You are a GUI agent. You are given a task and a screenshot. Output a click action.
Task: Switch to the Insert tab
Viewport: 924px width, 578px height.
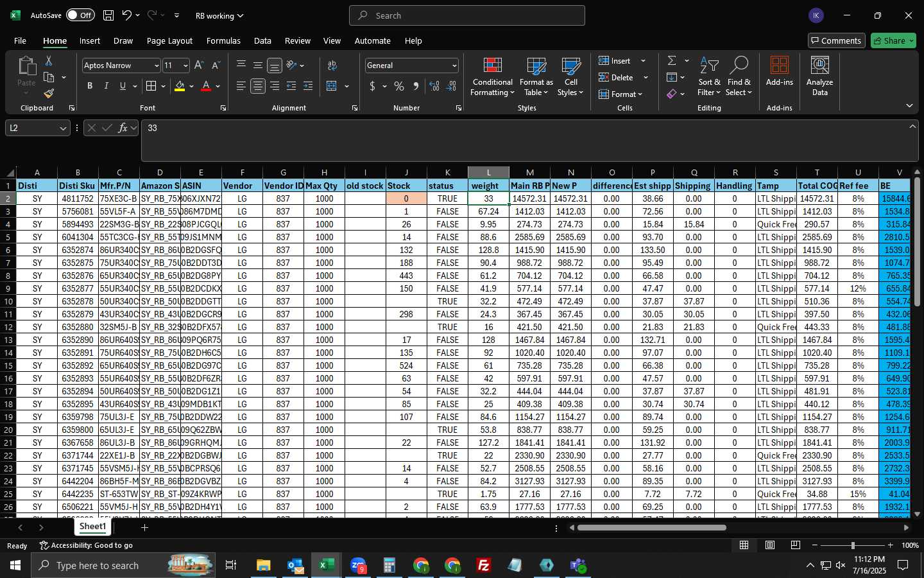(x=90, y=40)
